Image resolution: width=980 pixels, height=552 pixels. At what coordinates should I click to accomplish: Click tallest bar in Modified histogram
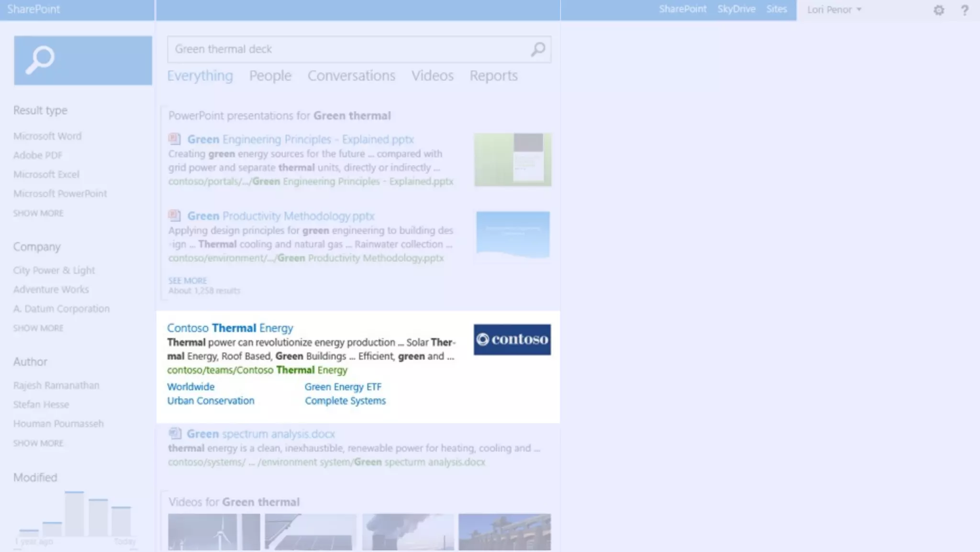coord(74,513)
